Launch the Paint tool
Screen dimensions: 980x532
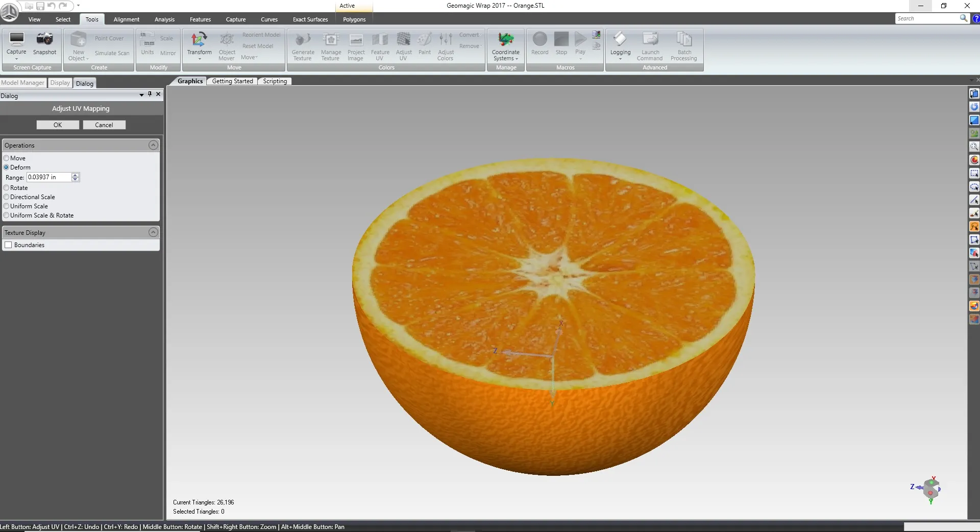coord(425,46)
